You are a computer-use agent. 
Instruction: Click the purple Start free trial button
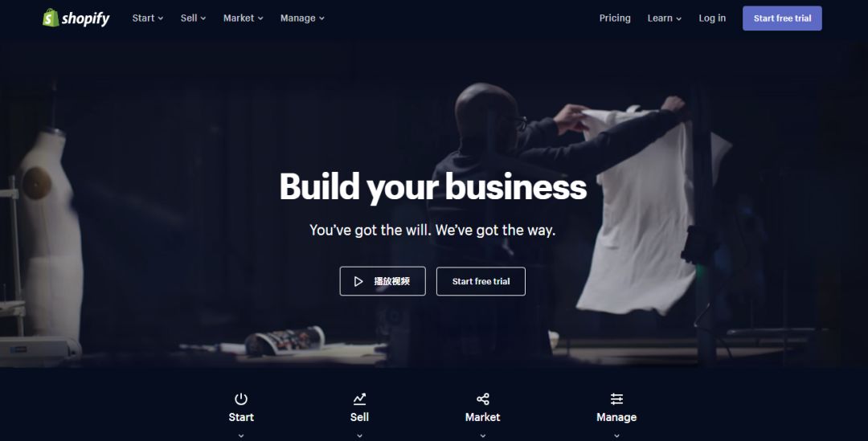(x=782, y=18)
